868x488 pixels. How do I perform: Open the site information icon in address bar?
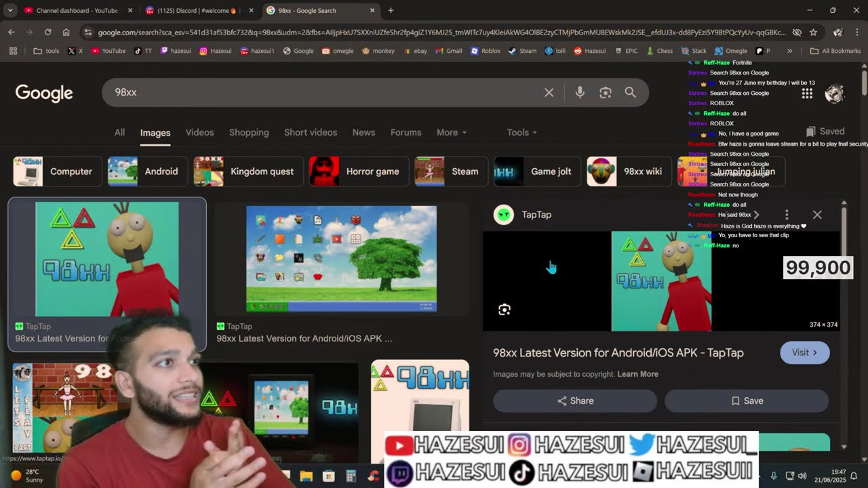[x=87, y=32]
